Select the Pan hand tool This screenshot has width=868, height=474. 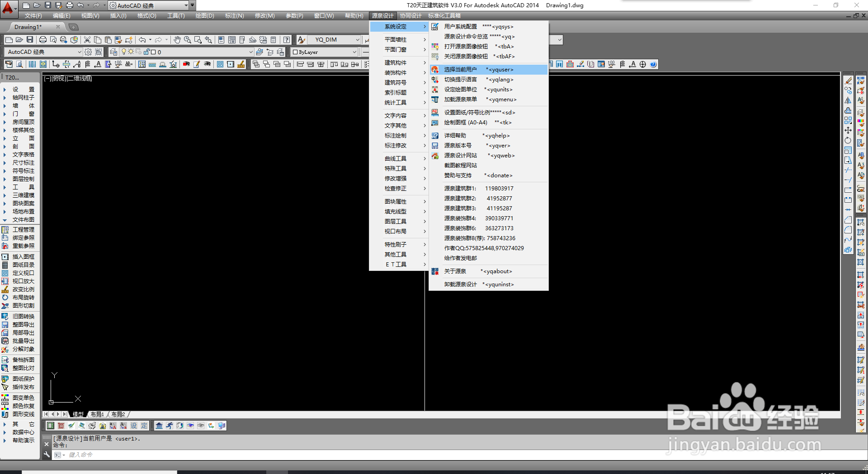177,40
